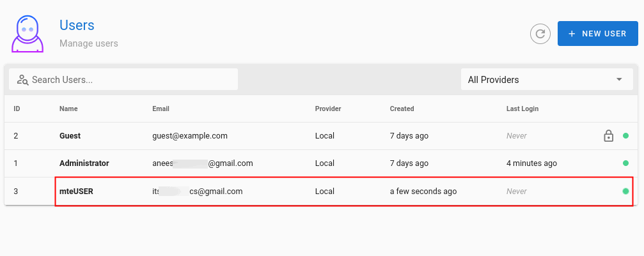The image size is (644, 256).
Task: Click the mteUSER green status dot
Action: (625, 191)
